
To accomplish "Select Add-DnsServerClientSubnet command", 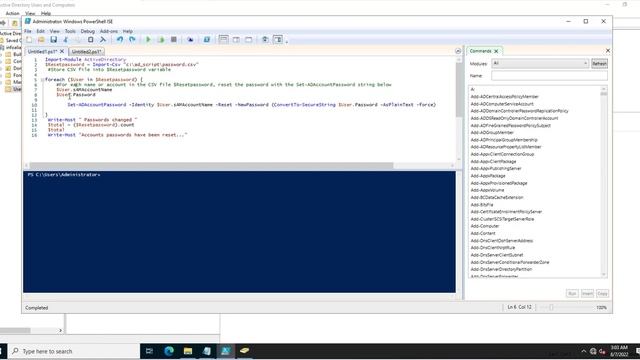I will pyautogui.click(x=497, y=255).
